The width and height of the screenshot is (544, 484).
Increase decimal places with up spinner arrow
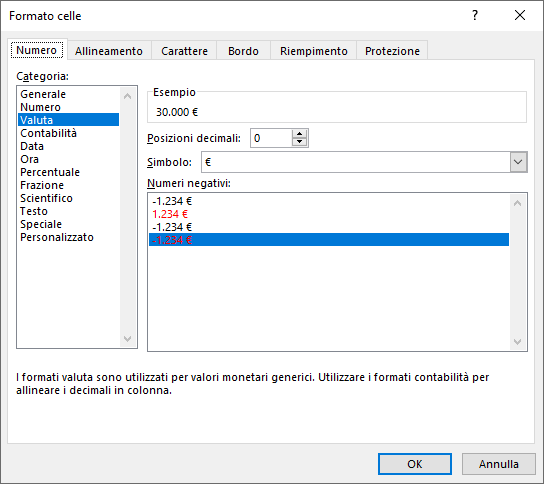(299, 134)
